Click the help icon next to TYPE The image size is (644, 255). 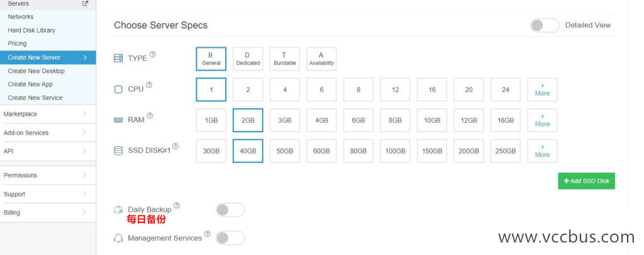(153, 54)
